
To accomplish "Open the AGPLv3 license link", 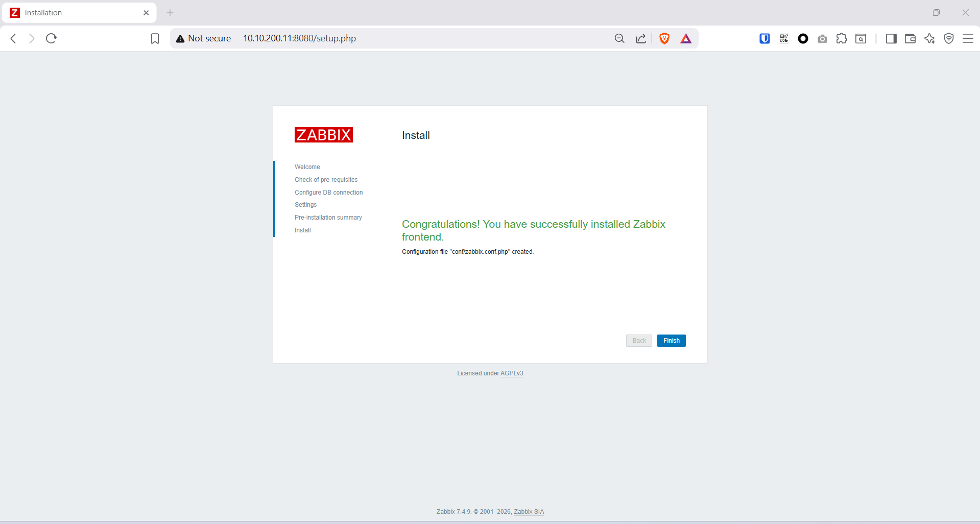I will (512, 373).
